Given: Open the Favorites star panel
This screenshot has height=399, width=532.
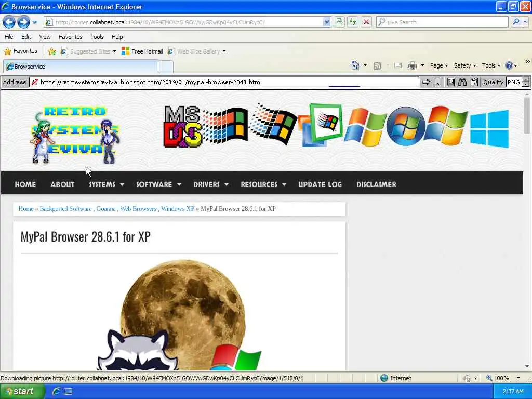Looking at the screenshot, I should click(20, 51).
